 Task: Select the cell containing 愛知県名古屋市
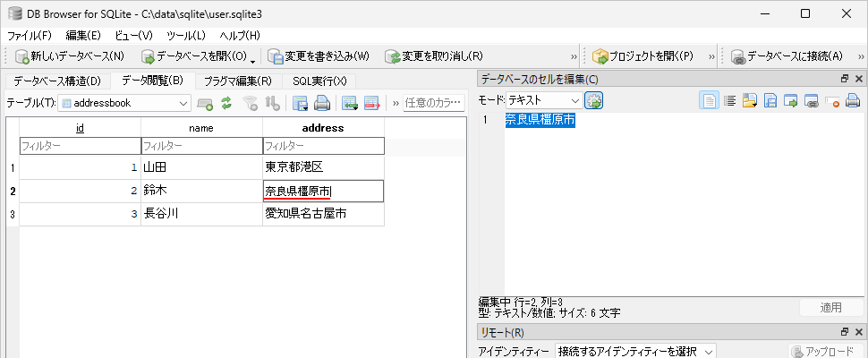323,214
